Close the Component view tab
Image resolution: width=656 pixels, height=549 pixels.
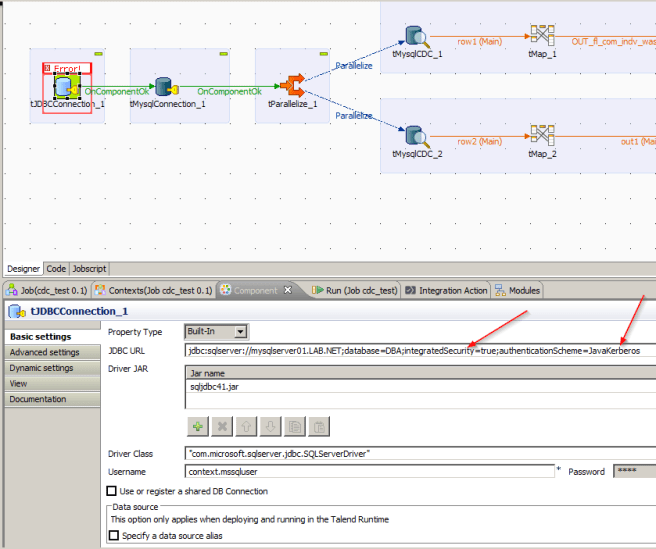pos(288,290)
